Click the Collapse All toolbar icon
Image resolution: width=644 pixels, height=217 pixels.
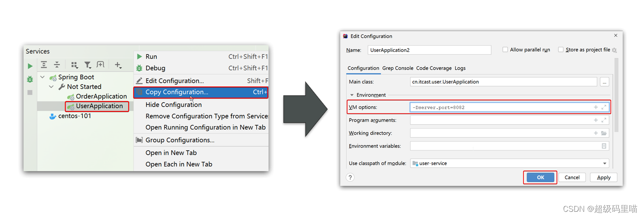click(x=57, y=65)
